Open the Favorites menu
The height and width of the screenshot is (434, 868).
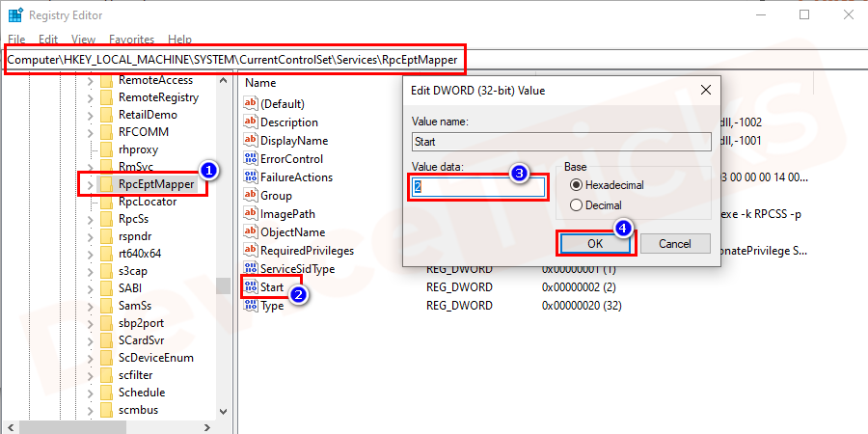(132, 40)
